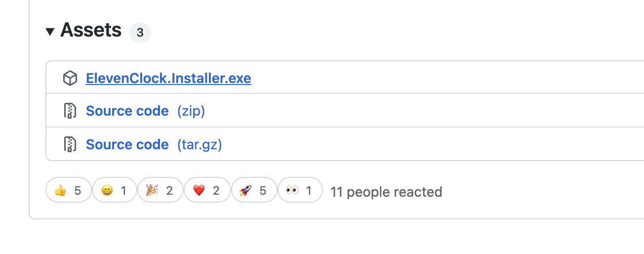Click the '11 people reacted' text
Screen dimensions: 644x254
[x=386, y=192]
